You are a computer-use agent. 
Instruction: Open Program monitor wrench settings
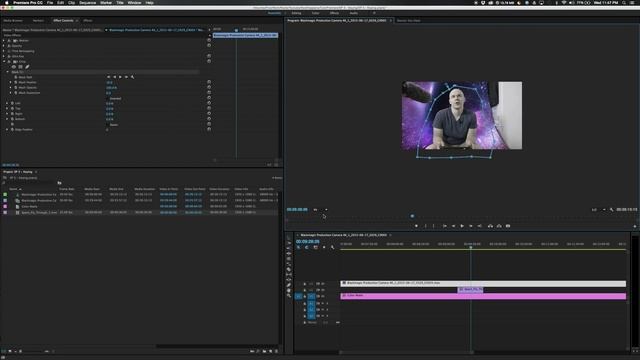coord(611,209)
